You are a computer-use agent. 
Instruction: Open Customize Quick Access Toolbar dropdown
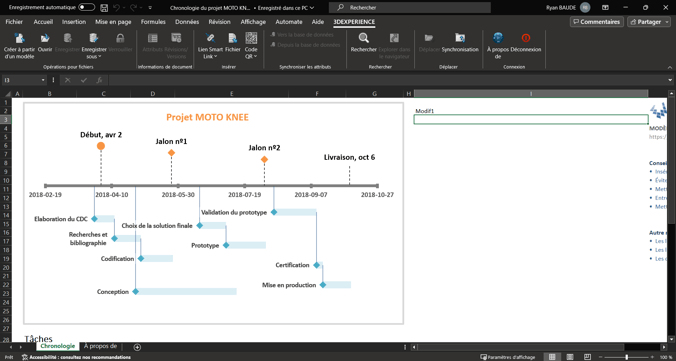click(x=150, y=8)
